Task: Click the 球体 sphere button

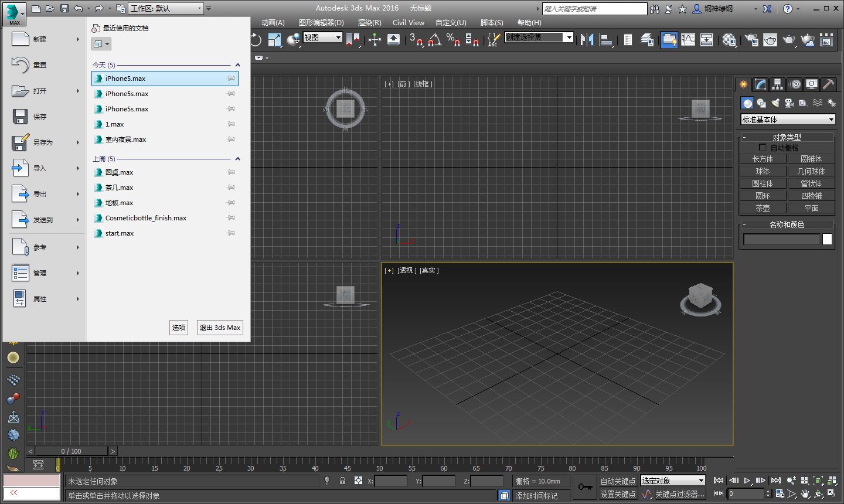Action: tap(763, 171)
